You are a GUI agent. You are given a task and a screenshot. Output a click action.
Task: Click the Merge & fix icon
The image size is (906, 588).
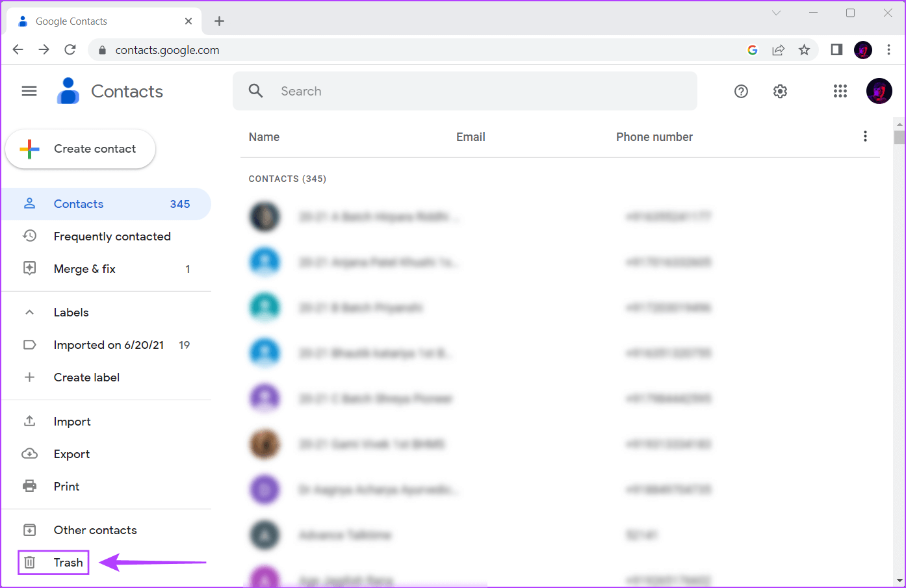pyautogui.click(x=29, y=268)
